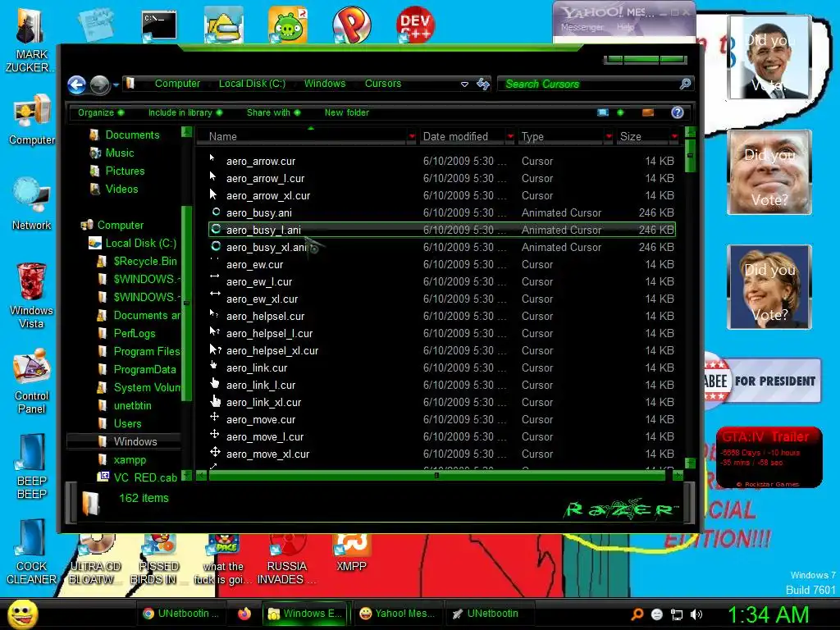840x630 pixels.
Task: Open the Organize menu
Action: 101,112
